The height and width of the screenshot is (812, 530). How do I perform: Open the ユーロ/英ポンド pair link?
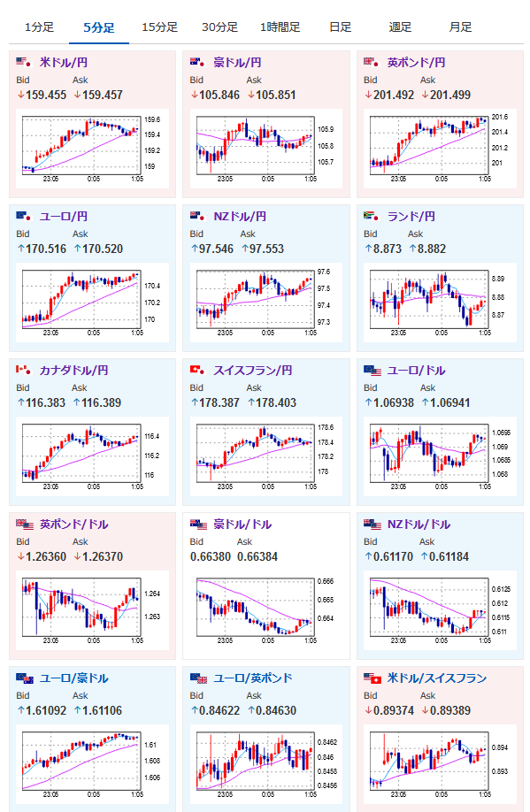tap(253, 678)
